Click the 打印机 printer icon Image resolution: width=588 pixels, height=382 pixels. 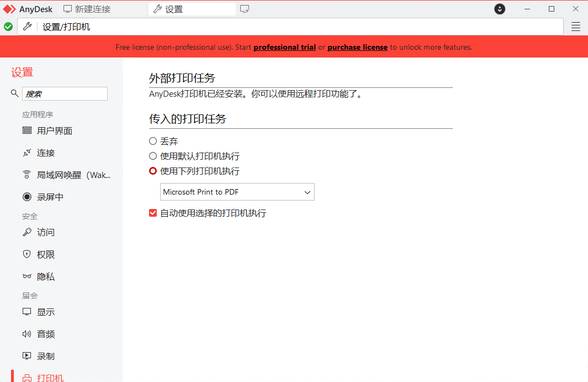[27, 378]
